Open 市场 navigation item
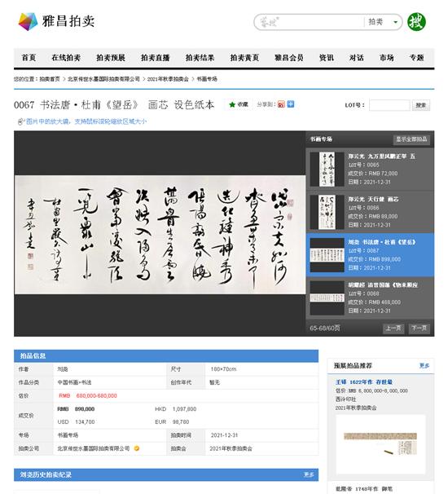The width and height of the screenshot is (448, 494). tap(387, 58)
